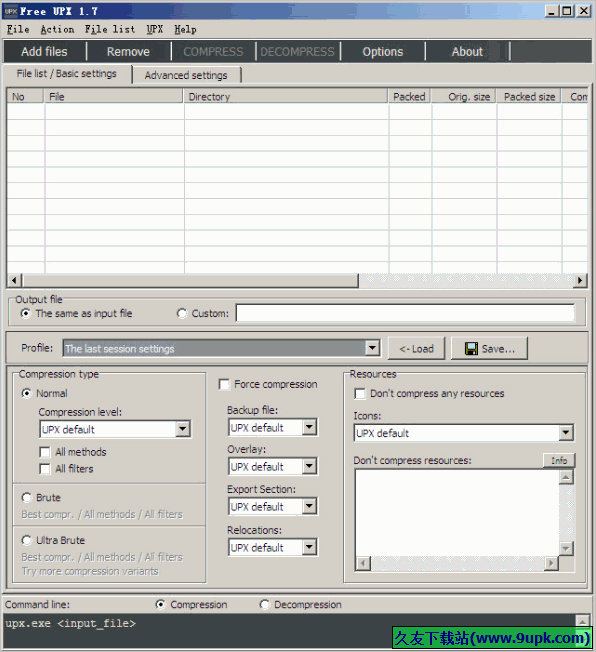Click the COMPRESS toolbar button
596x652 pixels.
213,52
